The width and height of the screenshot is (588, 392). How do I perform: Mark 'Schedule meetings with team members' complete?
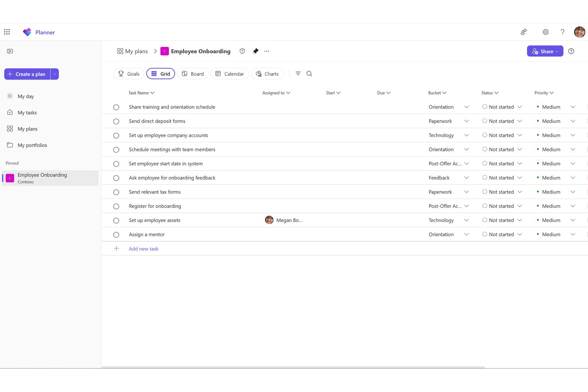[x=116, y=150]
